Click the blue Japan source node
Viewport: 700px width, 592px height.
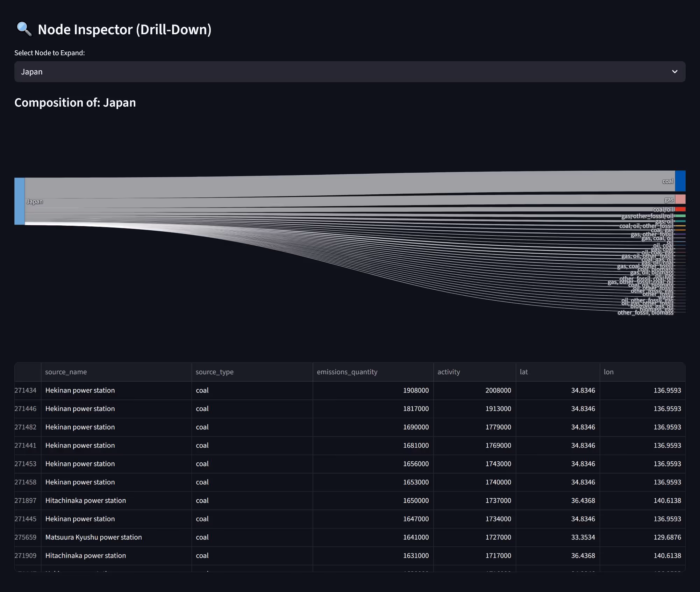(x=20, y=201)
